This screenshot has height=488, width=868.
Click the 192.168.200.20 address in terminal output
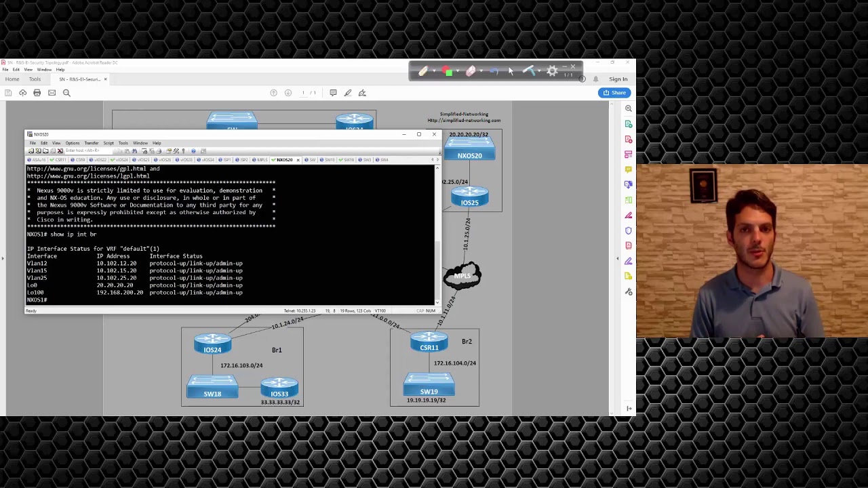coord(119,293)
